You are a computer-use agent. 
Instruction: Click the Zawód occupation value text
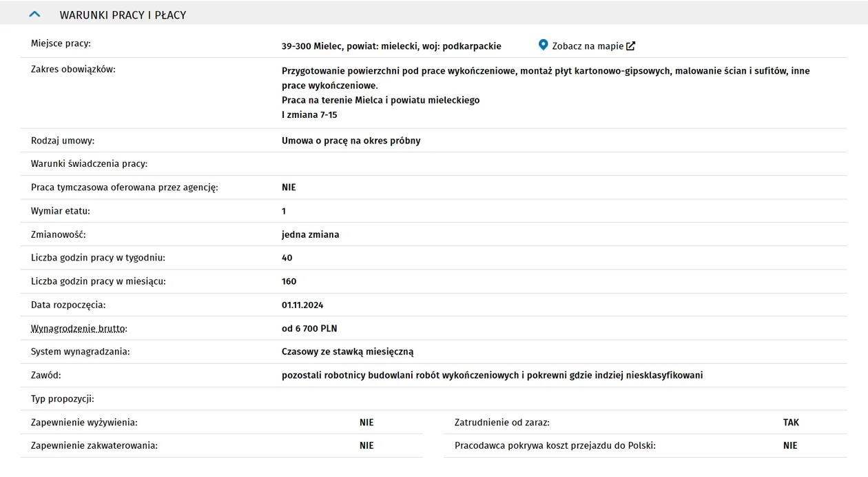coord(492,376)
